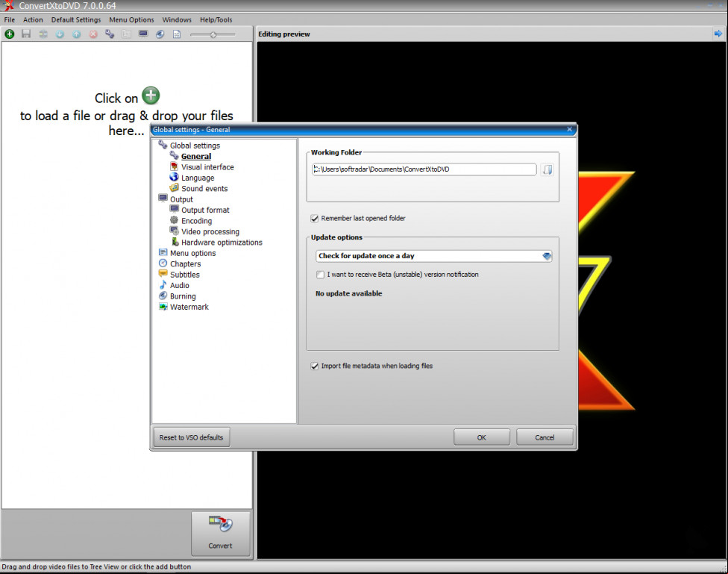
Task: Click the Move up arrow icon
Action: point(77,34)
